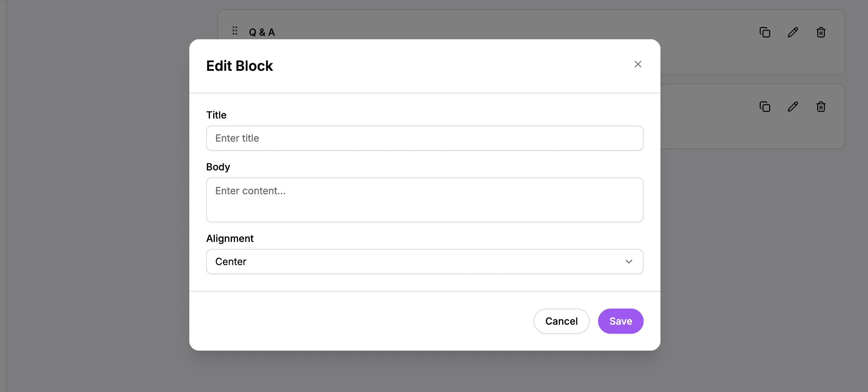868x392 pixels.
Task: Remove the second block with trash icon
Action: click(820, 107)
